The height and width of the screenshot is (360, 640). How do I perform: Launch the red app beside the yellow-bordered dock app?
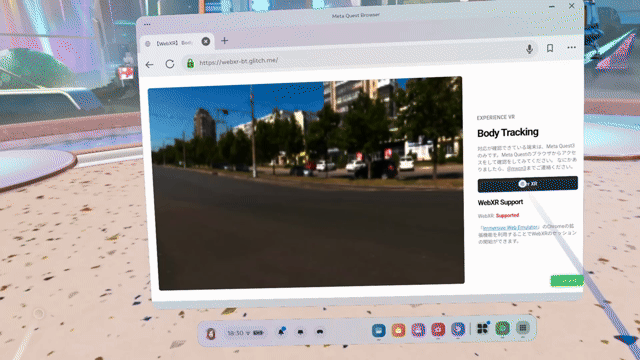tap(418, 329)
